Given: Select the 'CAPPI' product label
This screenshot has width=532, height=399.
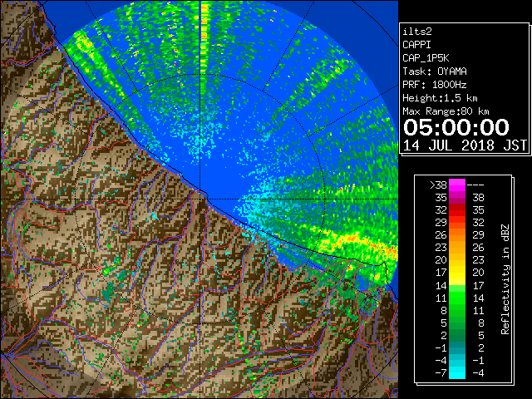Looking at the screenshot, I should (x=416, y=45).
